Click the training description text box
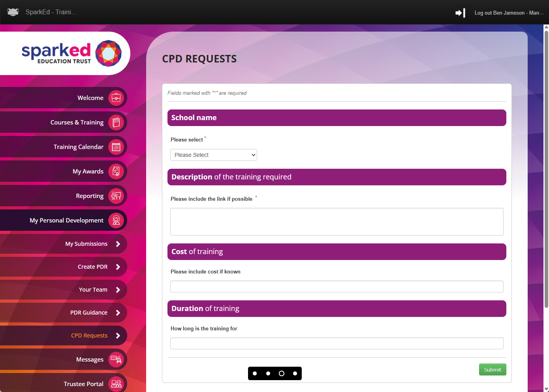This screenshot has width=549, height=392. (x=337, y=222)
